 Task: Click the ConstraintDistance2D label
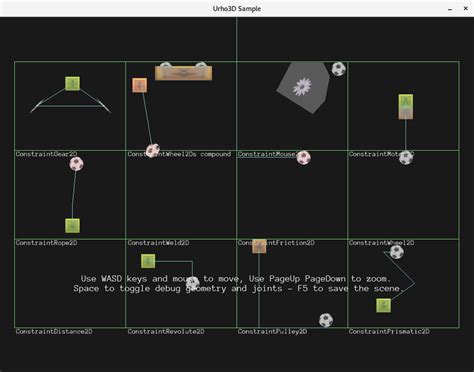(x=54, y=331)
